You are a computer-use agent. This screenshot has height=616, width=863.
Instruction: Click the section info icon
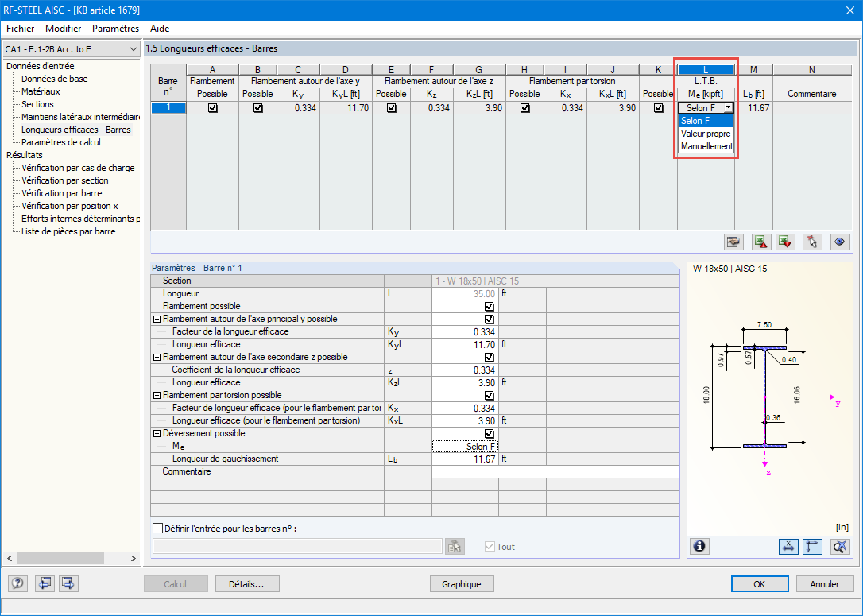click(x=699, y=546)
